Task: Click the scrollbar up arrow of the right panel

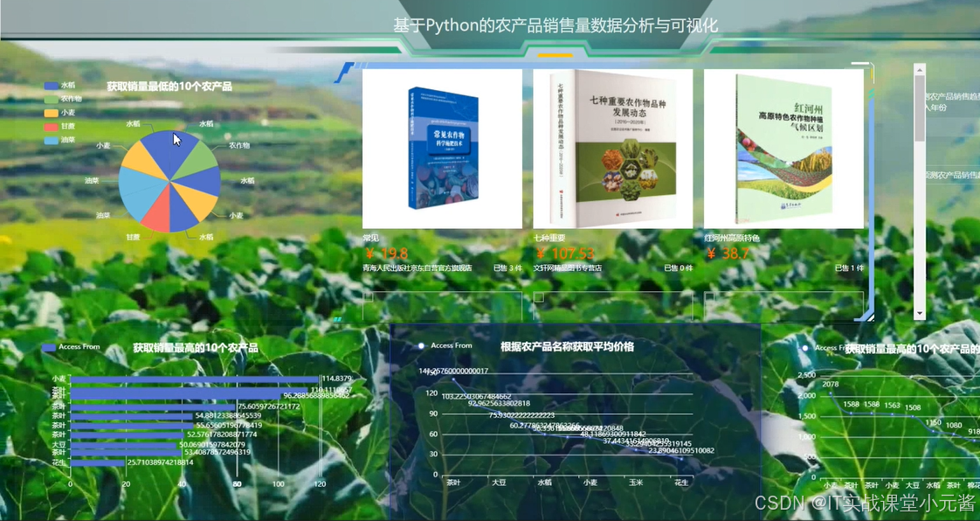Action: point(920,69)
